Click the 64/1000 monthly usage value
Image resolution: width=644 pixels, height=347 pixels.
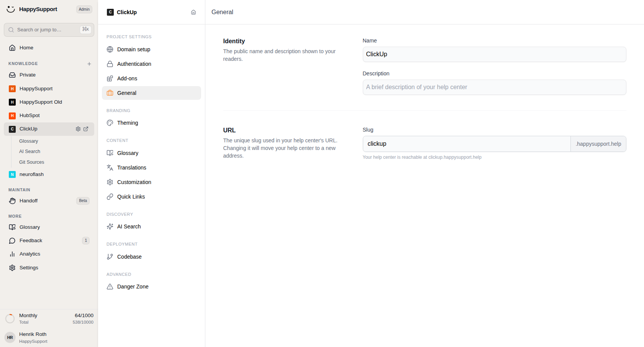[x=84, y=316]
